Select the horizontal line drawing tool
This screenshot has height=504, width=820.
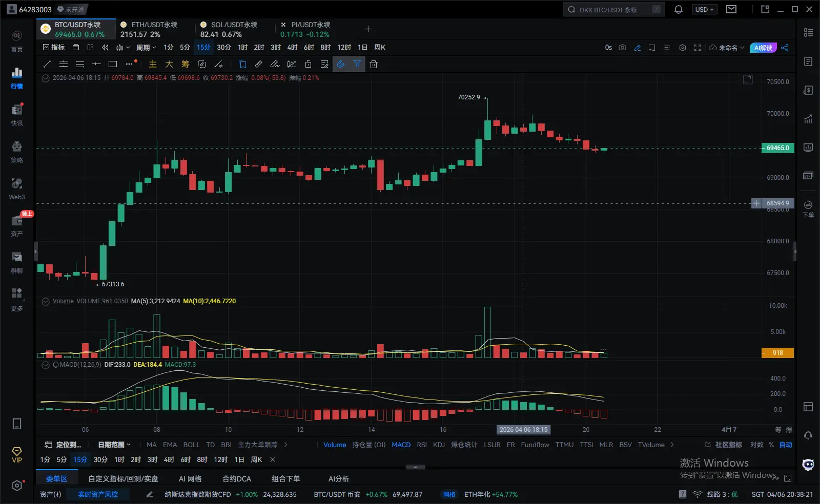coord(96,64)
